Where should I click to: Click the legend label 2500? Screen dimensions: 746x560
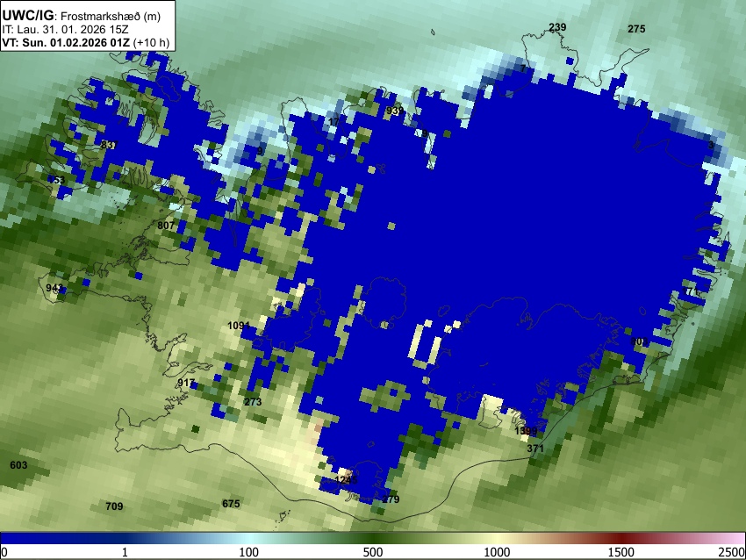pos(733,552)
